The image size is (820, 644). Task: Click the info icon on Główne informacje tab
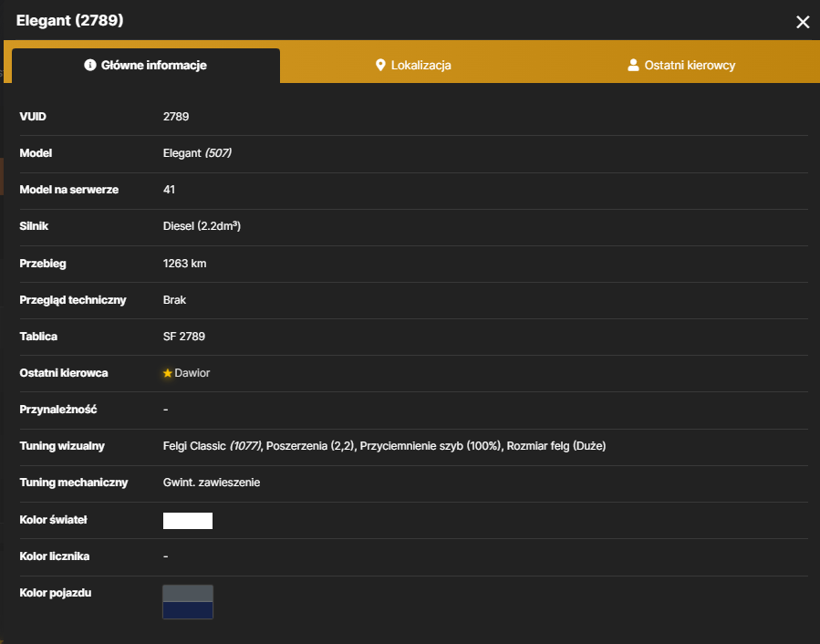pos(90,65)
